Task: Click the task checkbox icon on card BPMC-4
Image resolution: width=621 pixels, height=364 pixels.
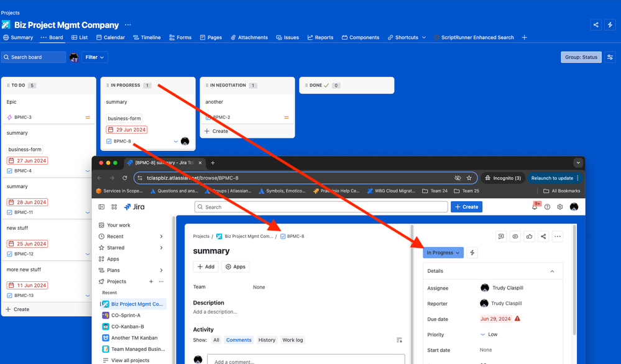Action: (9, 171)
